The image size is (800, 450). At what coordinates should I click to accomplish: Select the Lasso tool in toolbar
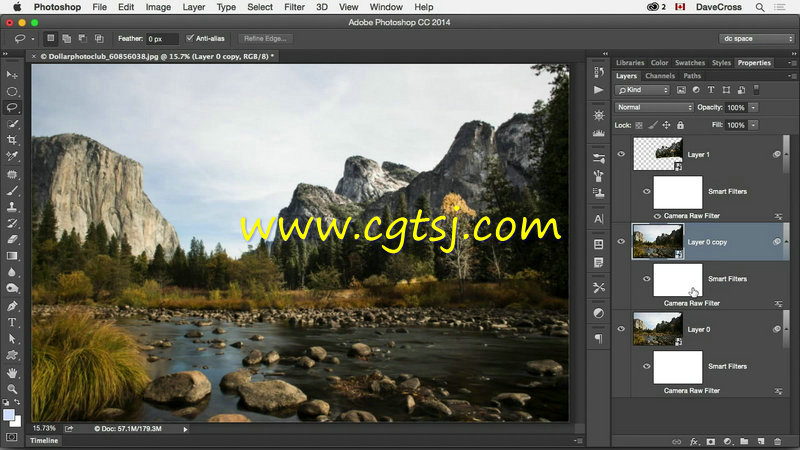click(12, 107)
